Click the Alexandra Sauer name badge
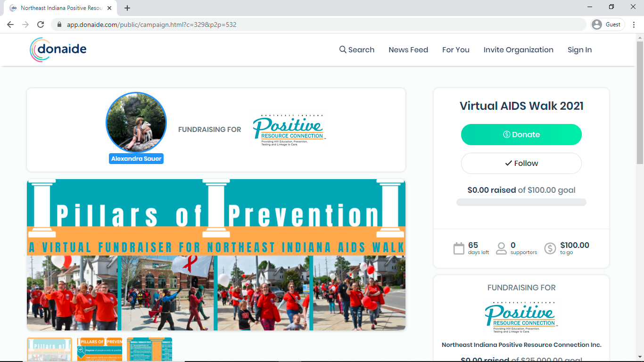644x362 pixels. [x=136, y=159]
